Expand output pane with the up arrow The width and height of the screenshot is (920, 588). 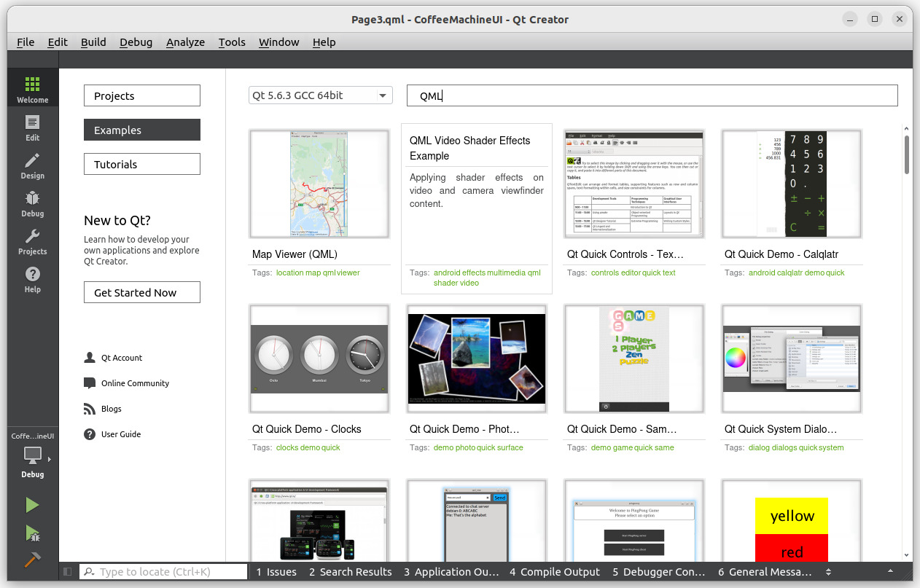(x=890, y=572)
